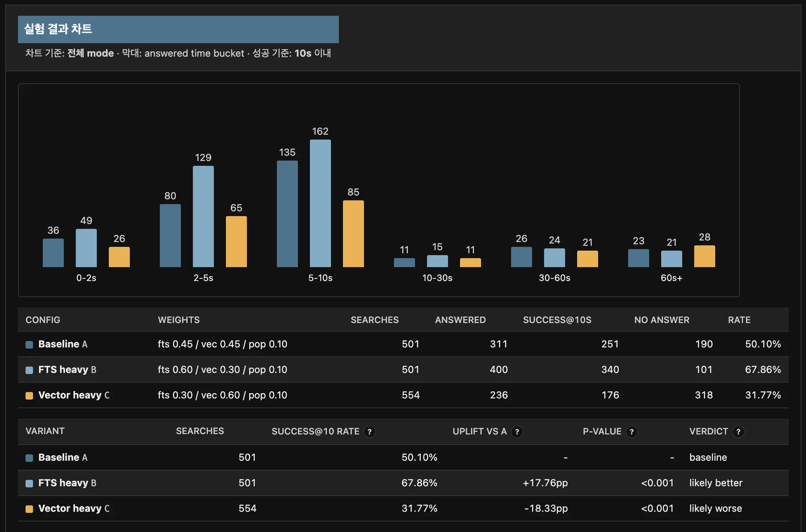Click the 'UPLIFT VS A' header text

[x=480, y=431]
